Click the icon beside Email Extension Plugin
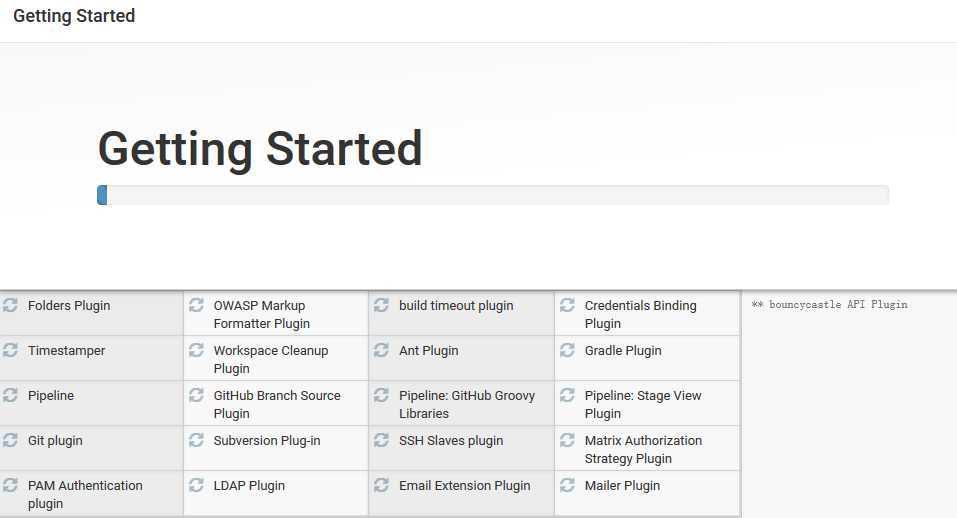Viewport: 957px width, 518px height. [381, 485]
